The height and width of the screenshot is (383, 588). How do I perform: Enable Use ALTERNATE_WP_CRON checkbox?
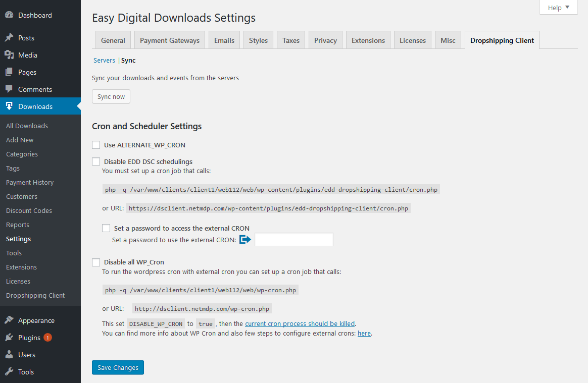96,145
